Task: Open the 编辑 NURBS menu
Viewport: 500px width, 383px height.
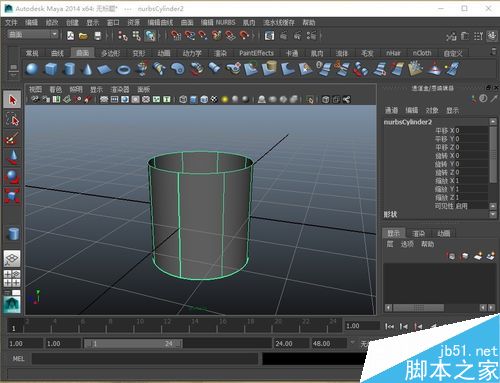Action: tap(218, 23)
